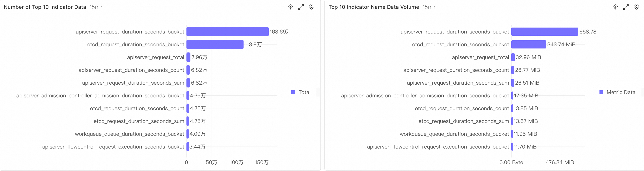
Task: Click apiserver_request_duration_seconds_sum label in left chart
Action: coord(133,83)
